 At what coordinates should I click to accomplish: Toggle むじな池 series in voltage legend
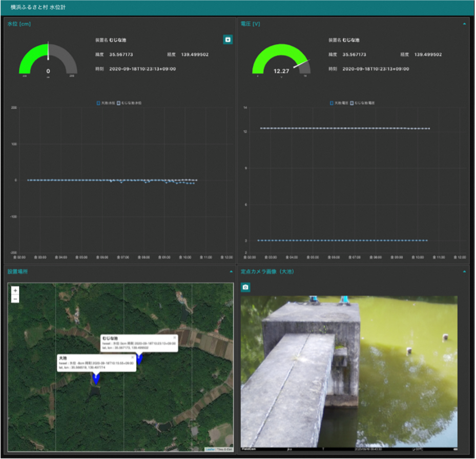point(362,103)
